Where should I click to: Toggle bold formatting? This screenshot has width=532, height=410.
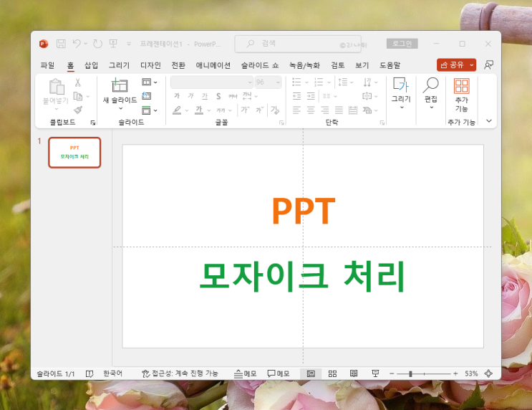[177, 96]
